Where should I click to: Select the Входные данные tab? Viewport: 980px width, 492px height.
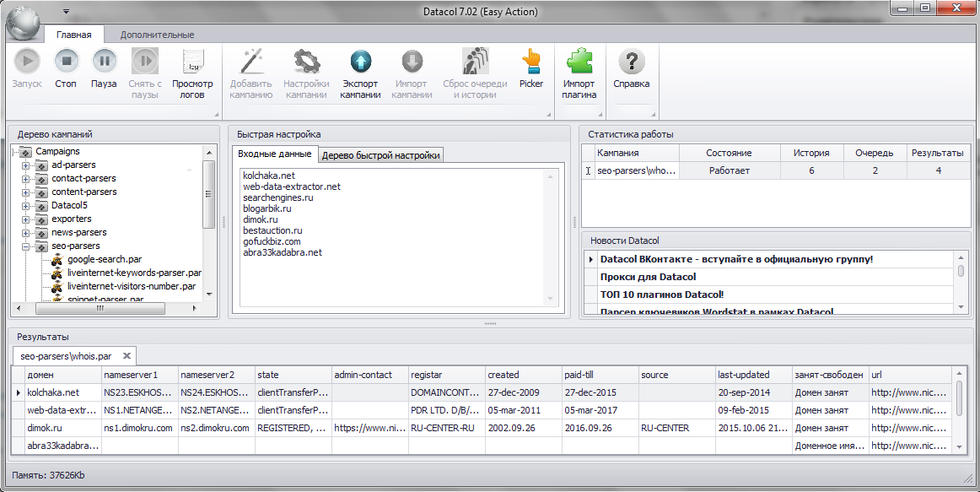coord(274,154)
